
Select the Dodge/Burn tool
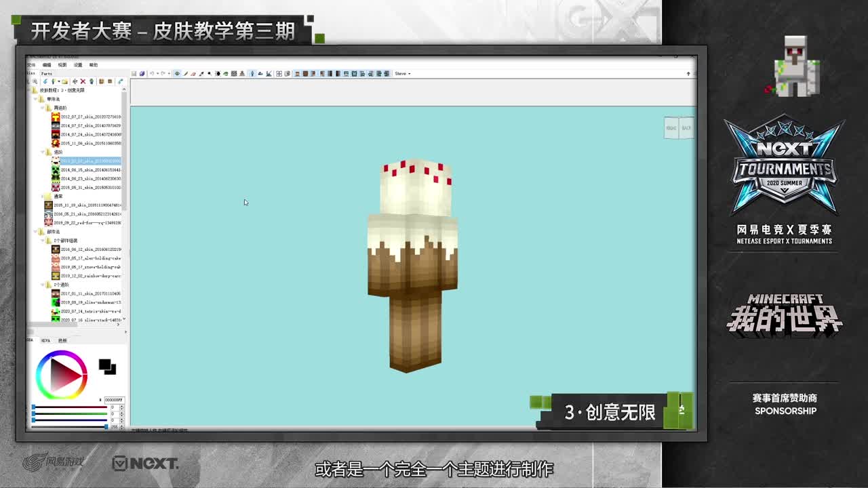pyautogui.click(x=210, y=73)
